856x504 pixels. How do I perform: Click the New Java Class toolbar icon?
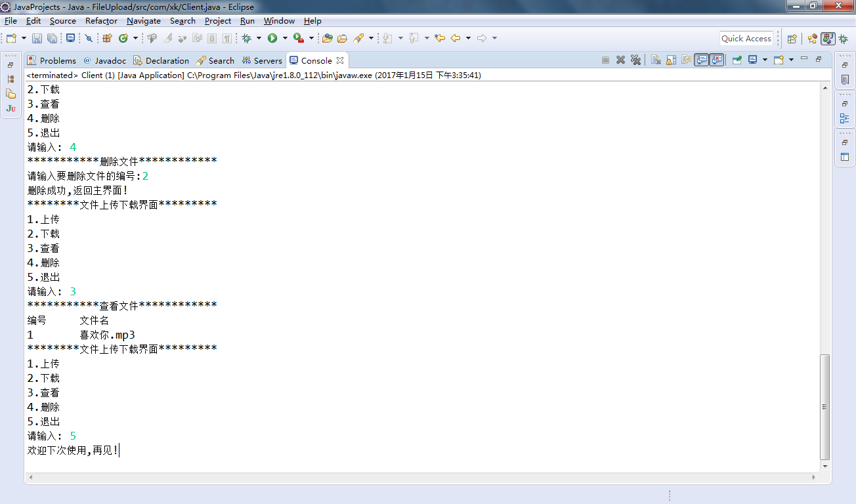click(123, 38)
